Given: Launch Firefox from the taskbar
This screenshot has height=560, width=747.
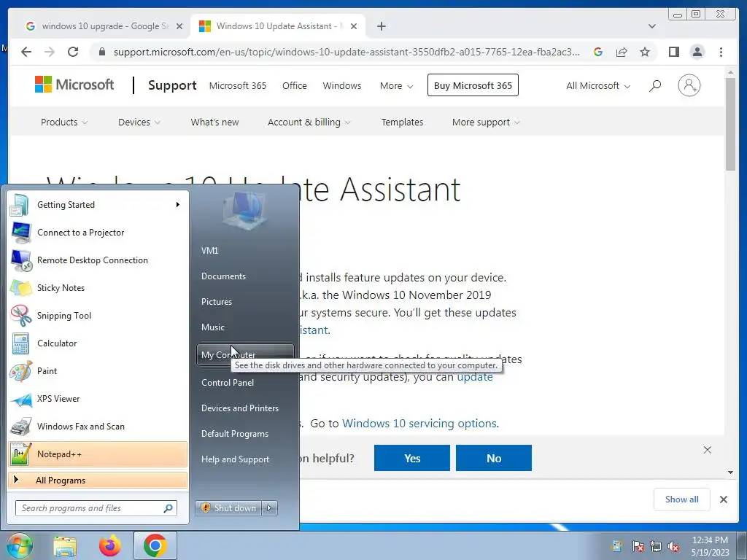Looking at the screenshot, I should pos(109,545).
